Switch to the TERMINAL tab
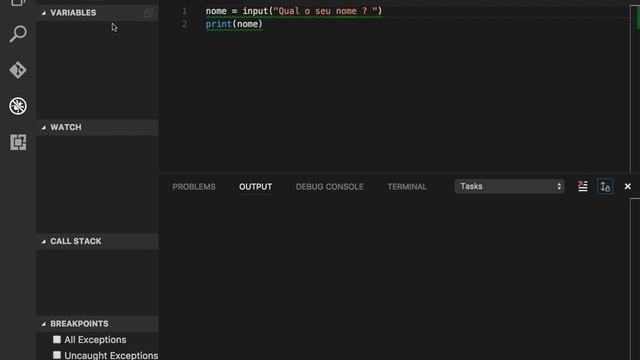Screen dimensions: 640x360 pyautogui.click(x=407, y=187)
